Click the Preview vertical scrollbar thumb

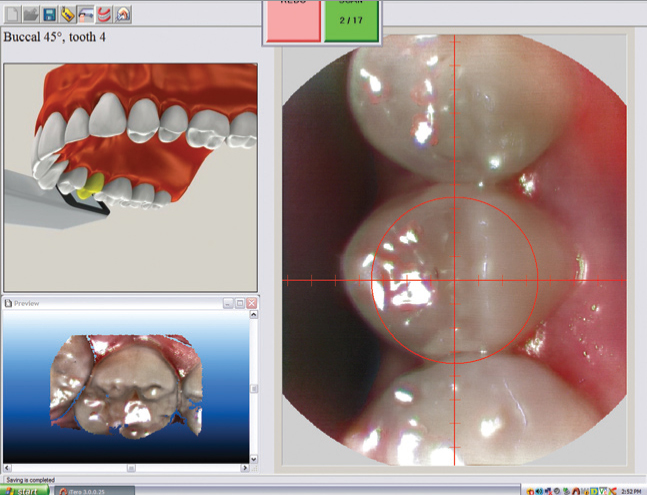252,388
